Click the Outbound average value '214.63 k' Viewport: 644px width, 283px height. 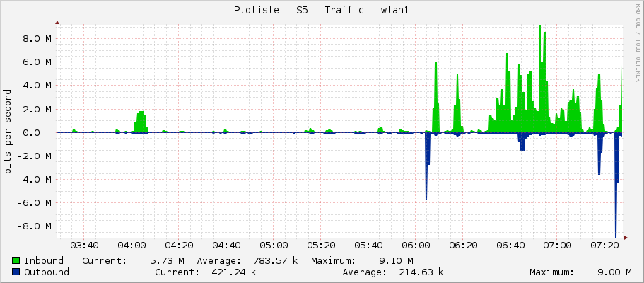421,272
